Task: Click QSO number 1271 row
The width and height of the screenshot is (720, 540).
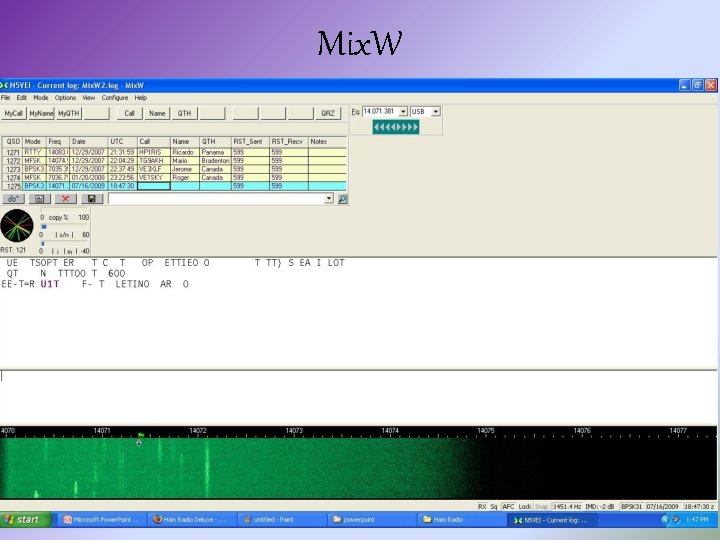Action: click(x=174, y=152)
